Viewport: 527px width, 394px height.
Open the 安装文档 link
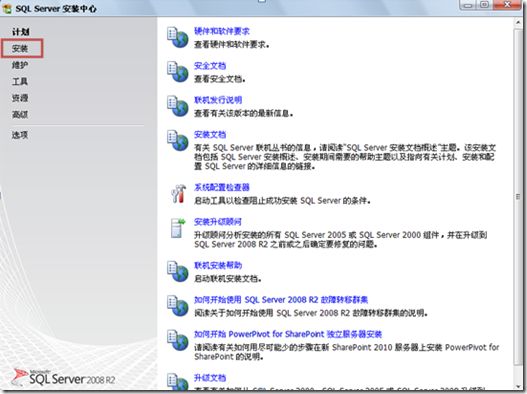click(210, 135)
